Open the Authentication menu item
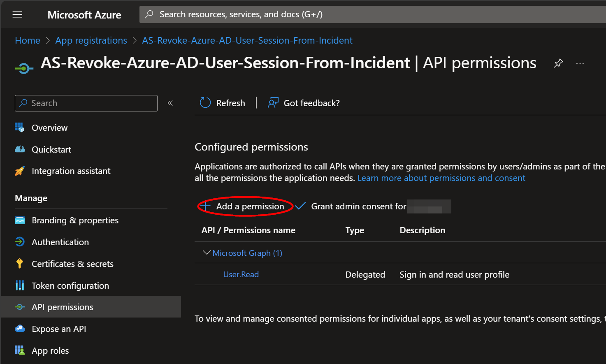 click(60, 242)
